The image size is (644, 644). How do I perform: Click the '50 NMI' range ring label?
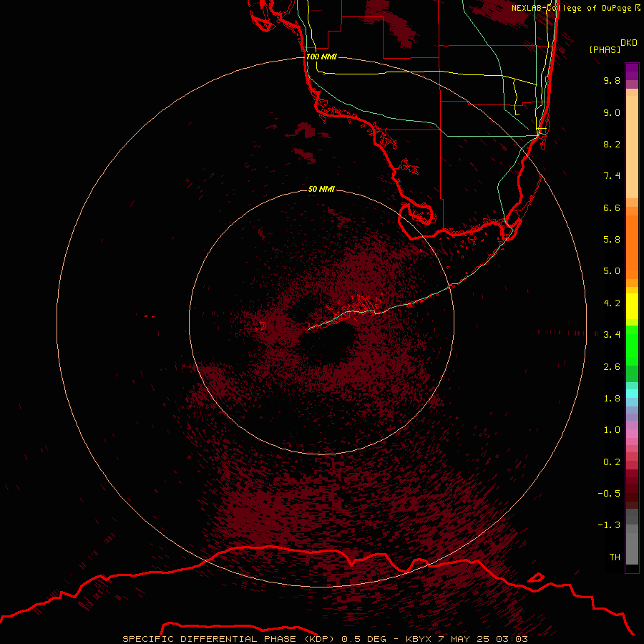321,189
